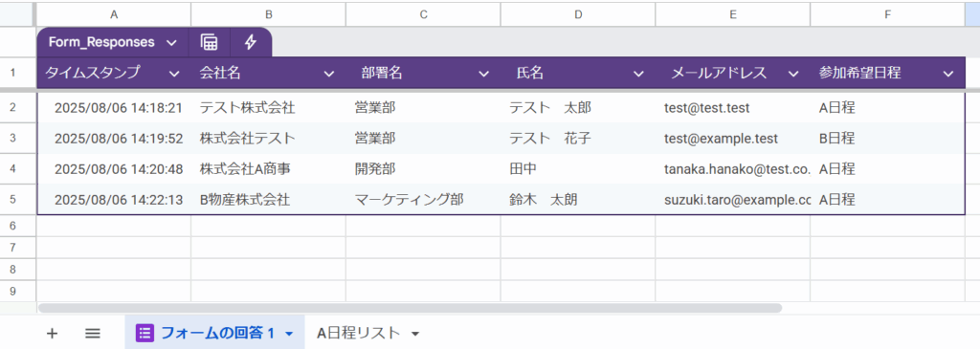This screenshot has width=980, height=349.
Task: Open the 氏名 column dropdown arrow
Action: coord(638,74)
